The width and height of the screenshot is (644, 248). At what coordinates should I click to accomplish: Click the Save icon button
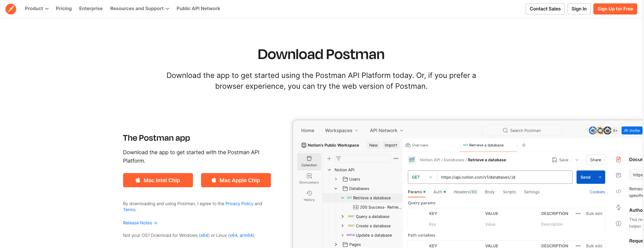560,160
